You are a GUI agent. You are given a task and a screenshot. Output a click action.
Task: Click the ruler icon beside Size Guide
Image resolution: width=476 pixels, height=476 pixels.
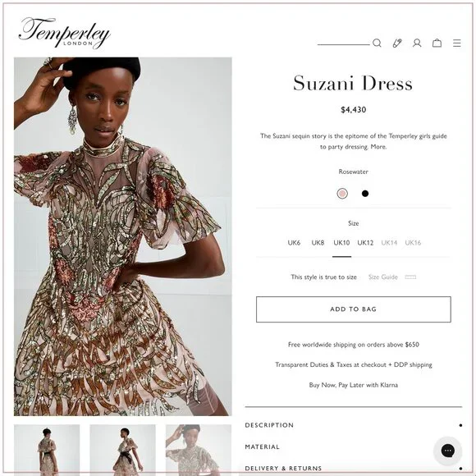410,277
